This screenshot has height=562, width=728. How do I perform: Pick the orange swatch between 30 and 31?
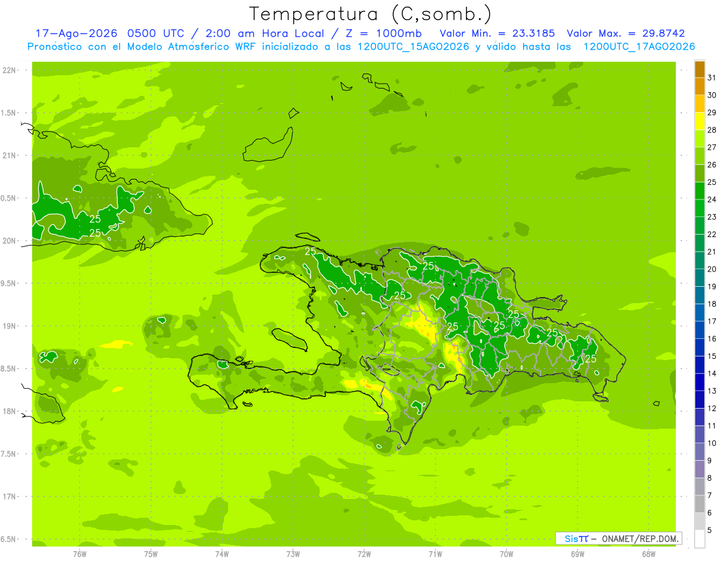click(699, 86)
